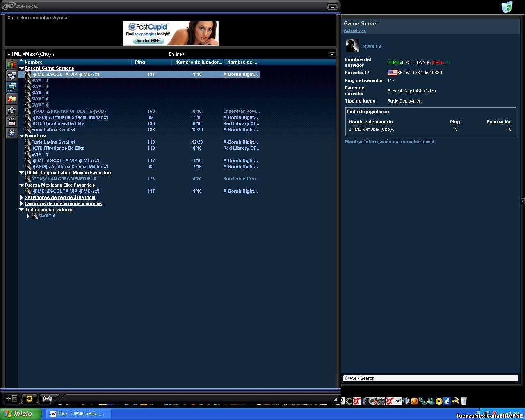The width and height of the screenshot is (525, 420).
Task: Open the FastCupid ad banner
Action: click(171, 33)
